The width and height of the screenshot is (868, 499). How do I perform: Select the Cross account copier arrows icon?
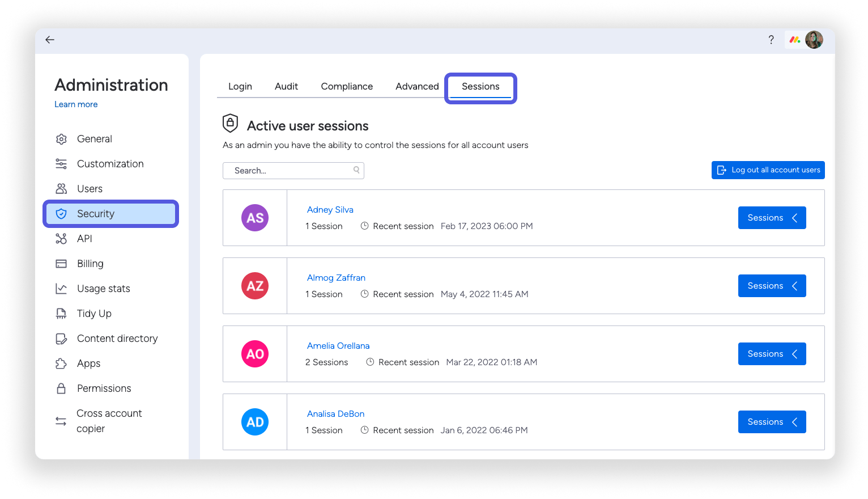point(62,421)
